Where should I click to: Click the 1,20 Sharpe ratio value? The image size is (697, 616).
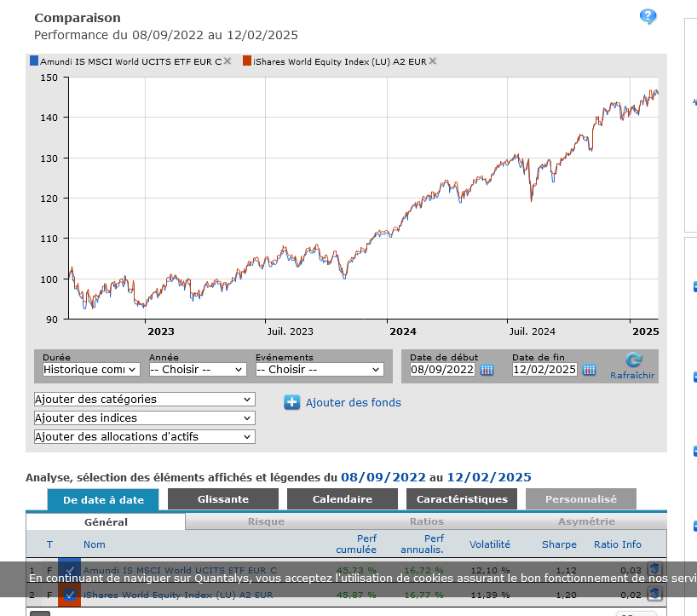pyautogui.click(x=566, y=595)
